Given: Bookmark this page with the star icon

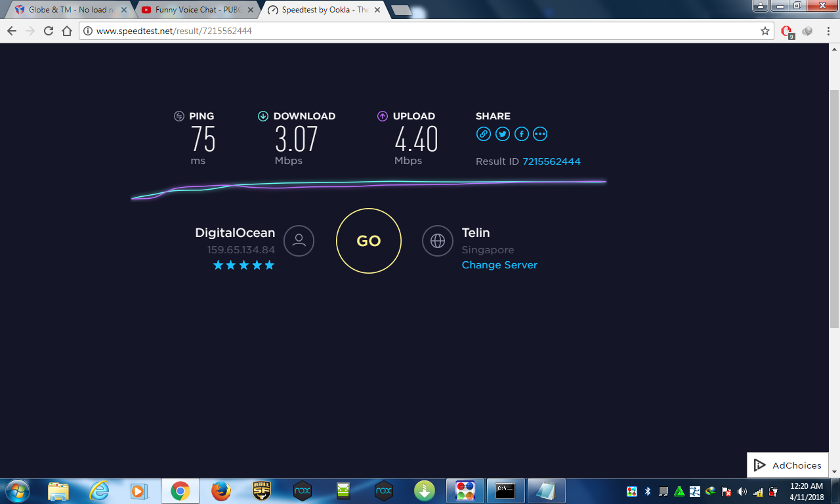Looking at the screenshot, I should 765,31.
